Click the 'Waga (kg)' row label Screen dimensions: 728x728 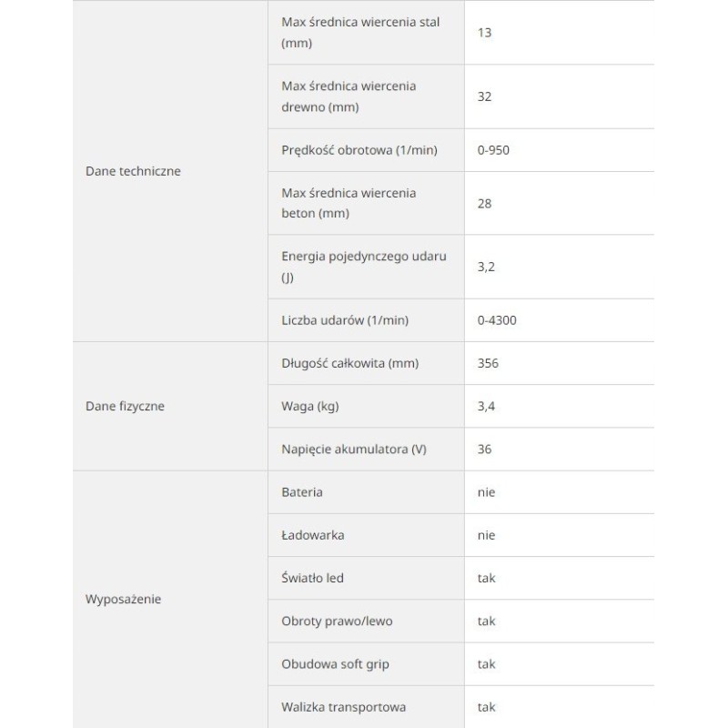(x=310, y=406)
